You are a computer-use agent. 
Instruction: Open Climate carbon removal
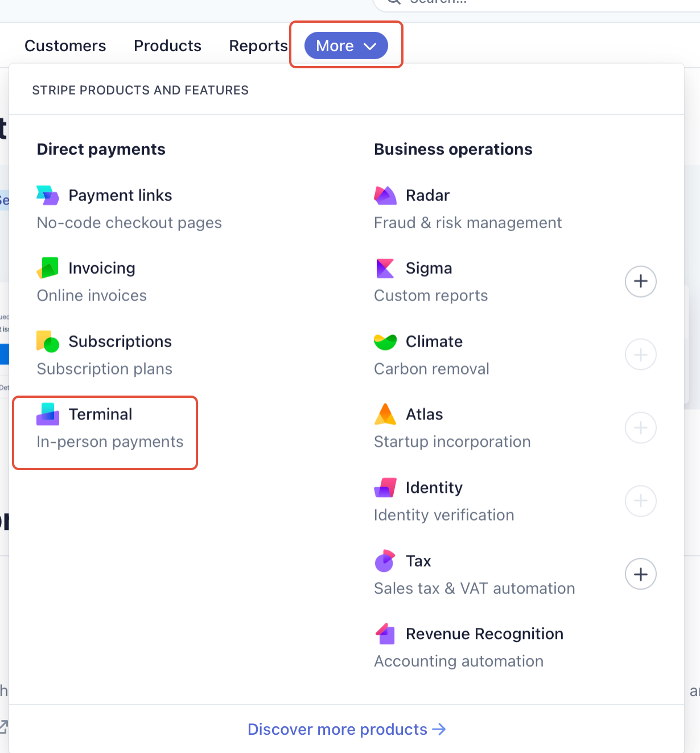[x=434, y=341]
